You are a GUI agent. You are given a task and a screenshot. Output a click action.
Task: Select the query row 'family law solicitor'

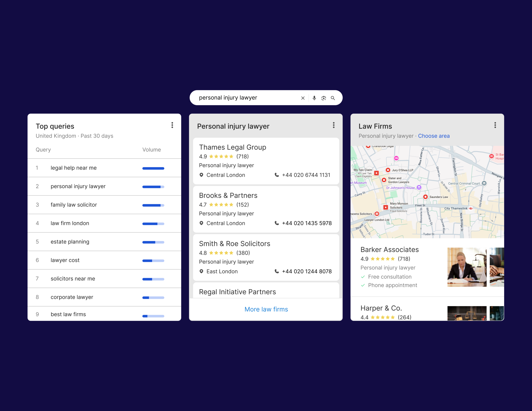[74, 205]
